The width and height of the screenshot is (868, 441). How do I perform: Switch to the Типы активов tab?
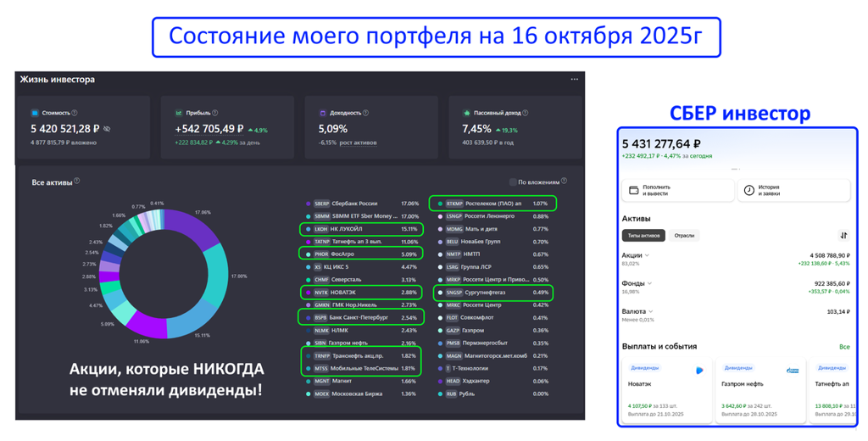644,235
